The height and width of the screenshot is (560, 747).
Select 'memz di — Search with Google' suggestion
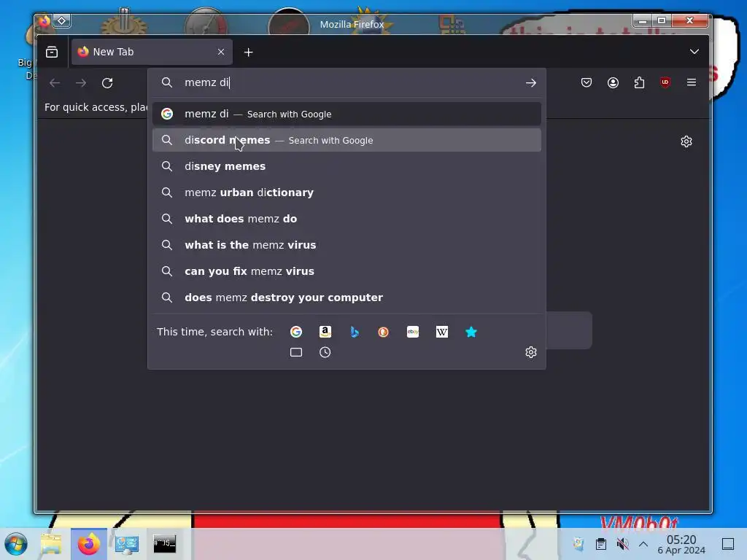[347, 114]
